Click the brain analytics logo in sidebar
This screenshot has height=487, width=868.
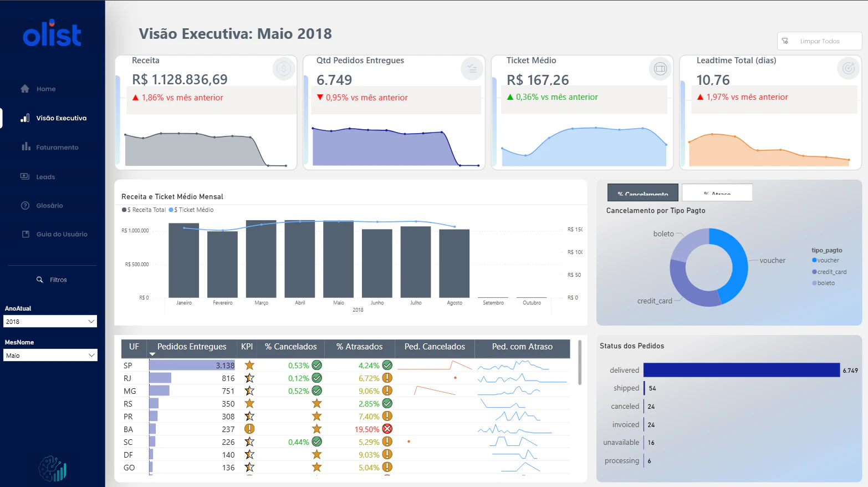point(53,469)
